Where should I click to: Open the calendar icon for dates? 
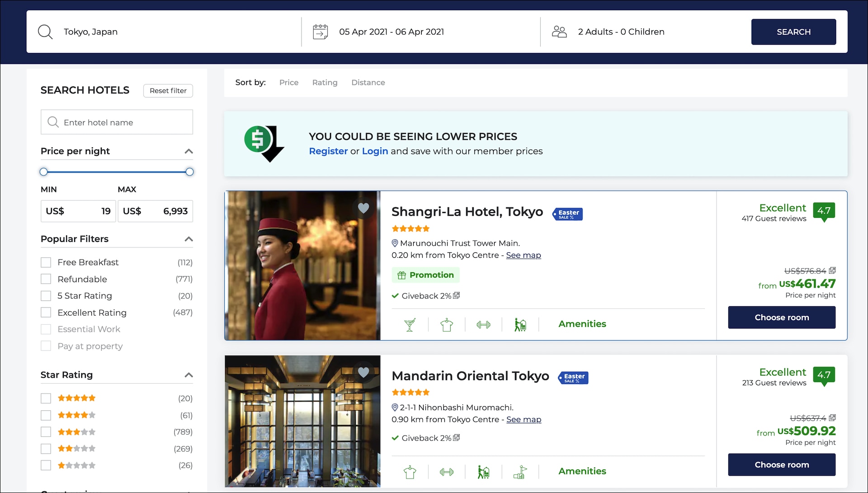click(320, 32)
